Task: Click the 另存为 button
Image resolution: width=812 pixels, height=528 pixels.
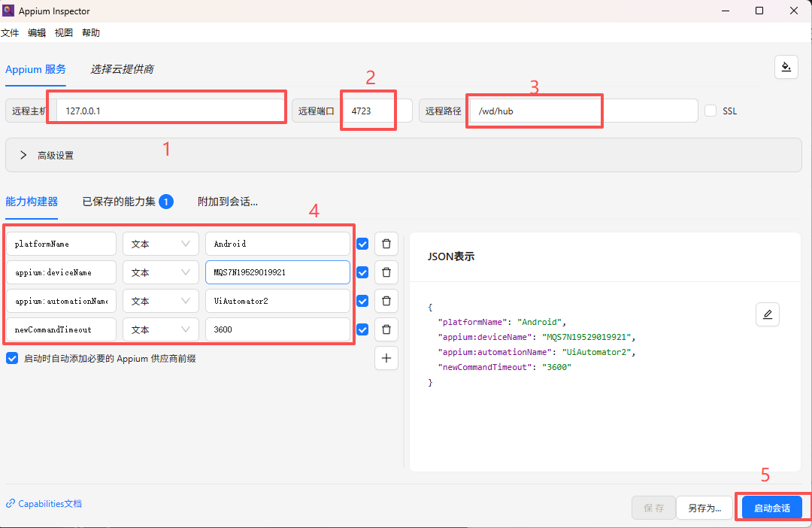Action: pos(704,508)
